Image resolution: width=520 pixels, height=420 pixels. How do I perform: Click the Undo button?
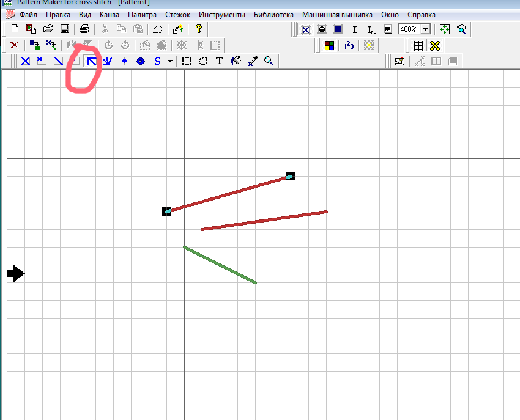[157, 29]
